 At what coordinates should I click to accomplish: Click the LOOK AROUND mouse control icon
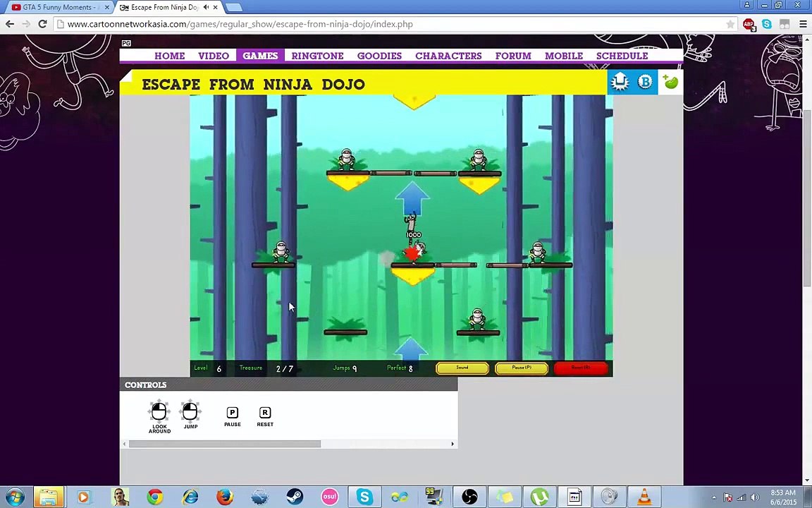[159, 412]
